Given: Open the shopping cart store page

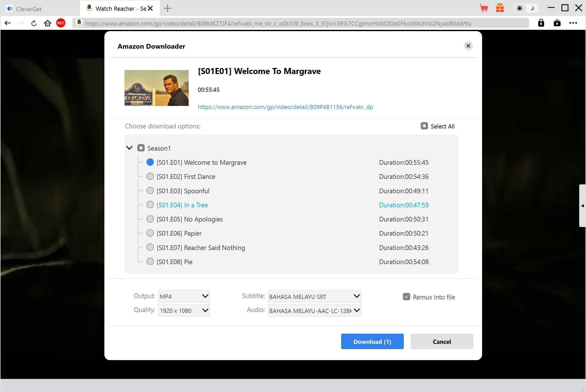Looking at the screenshot, I should tap(484, 8).
